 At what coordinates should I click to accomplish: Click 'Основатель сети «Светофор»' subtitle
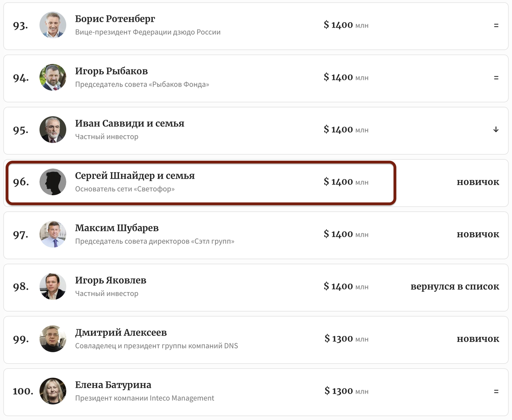[125, 189]
